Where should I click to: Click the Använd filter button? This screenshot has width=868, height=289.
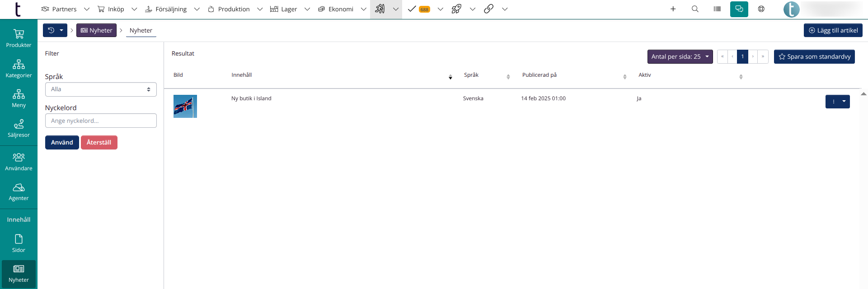(62, 142)
